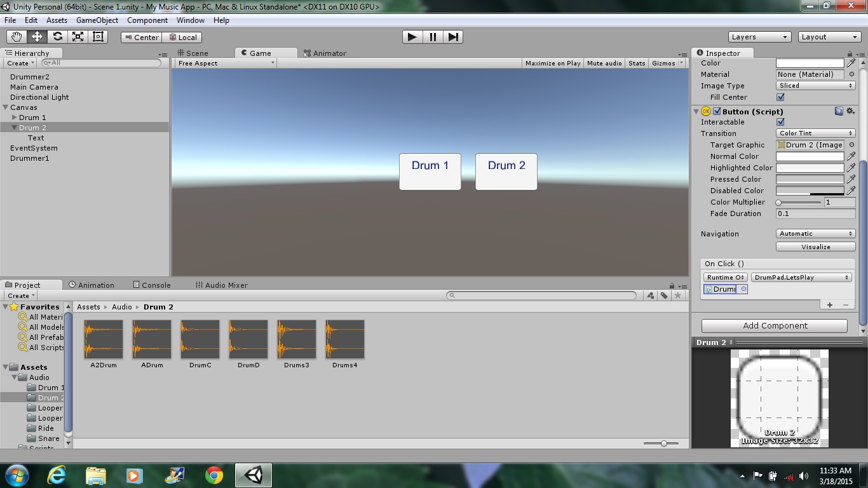Adjust project icon size slider
This screenshot has width=868, height=488.
[x=661, y=444]
